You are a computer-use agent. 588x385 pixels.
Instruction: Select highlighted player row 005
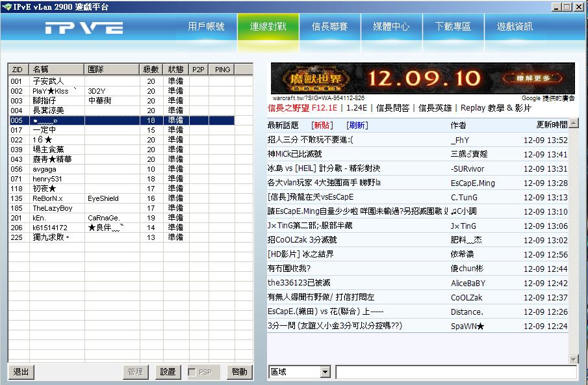(x=121, y=120)
